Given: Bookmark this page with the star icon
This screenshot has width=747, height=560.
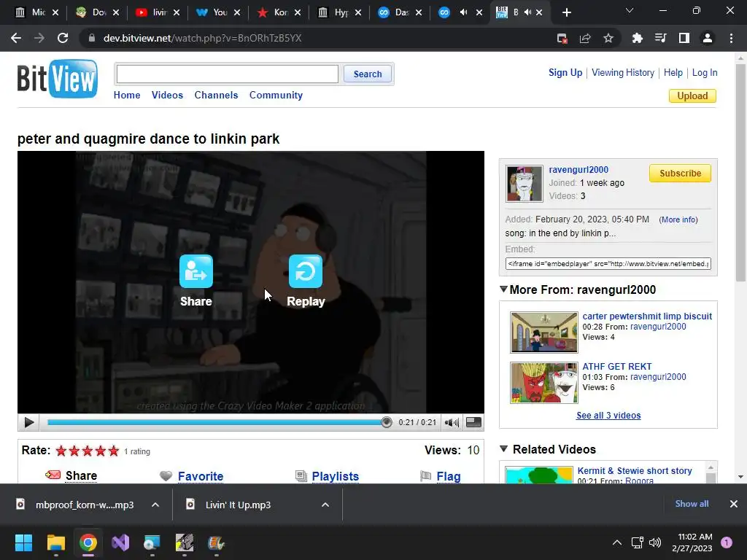Looking at the screenshot, I should [608, 38].
